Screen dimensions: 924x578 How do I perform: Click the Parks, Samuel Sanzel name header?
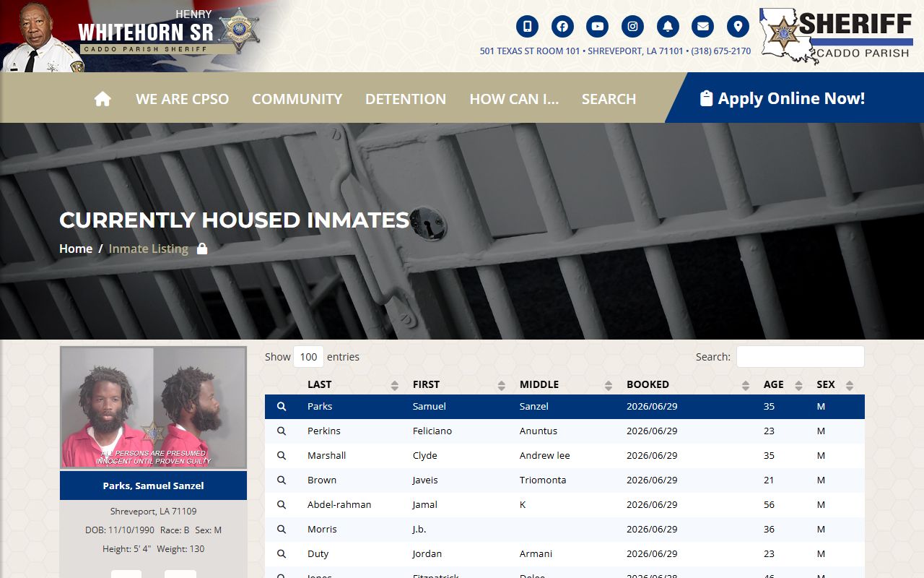point(153,486)
